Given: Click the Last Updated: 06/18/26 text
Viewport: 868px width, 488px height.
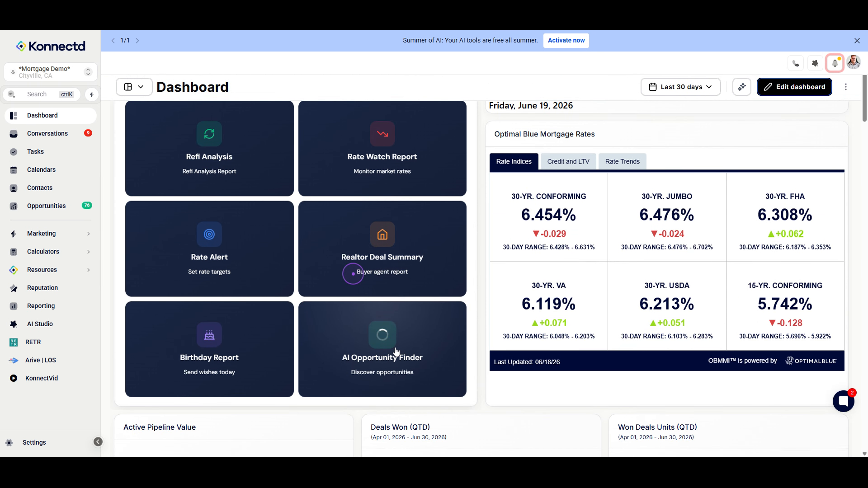Looking at the screenshot, I should (x=527, y=362).
